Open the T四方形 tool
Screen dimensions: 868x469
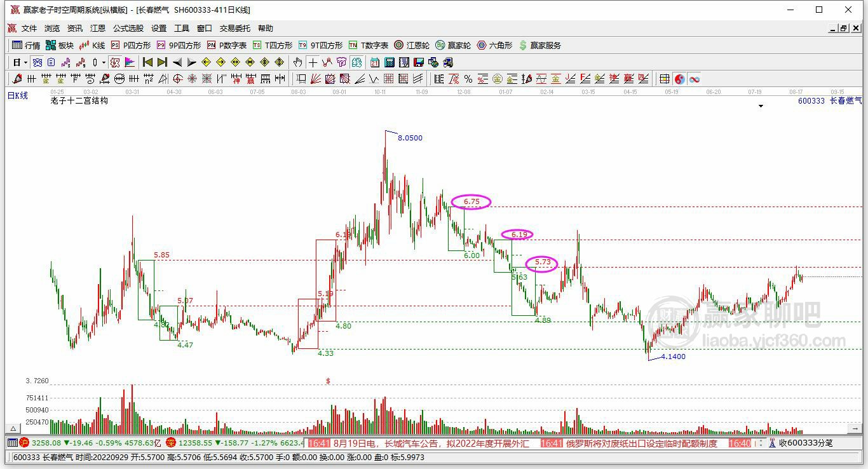(273, 45)
